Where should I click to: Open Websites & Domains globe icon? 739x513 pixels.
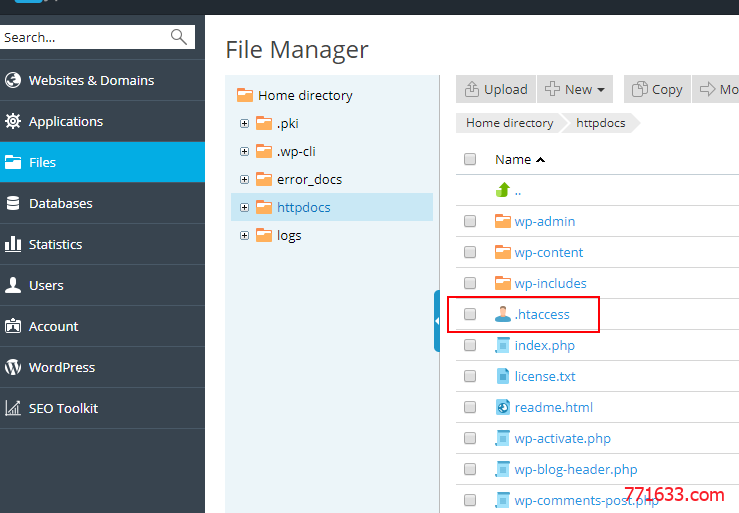13,80
